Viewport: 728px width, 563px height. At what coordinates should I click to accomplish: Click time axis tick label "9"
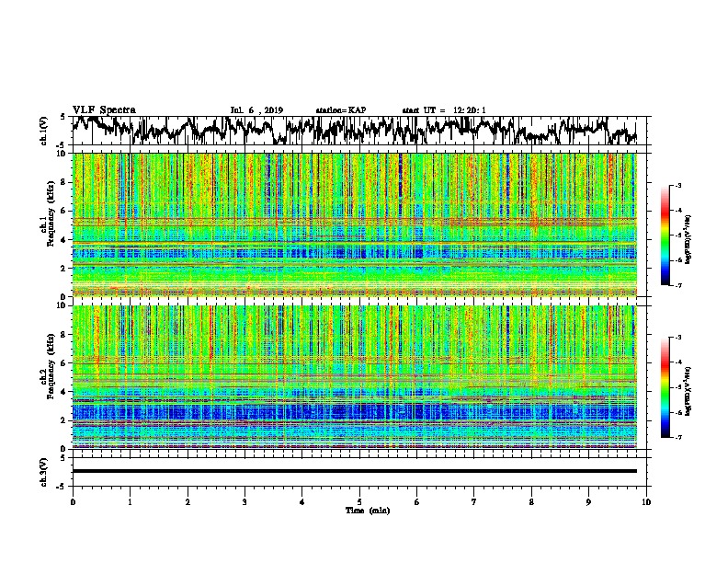588,502
